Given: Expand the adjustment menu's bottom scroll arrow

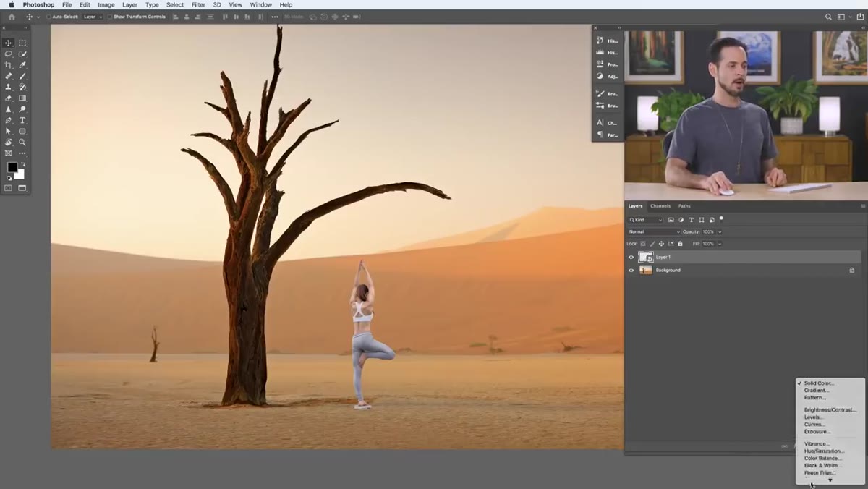Looking at the screenshot, I should tap(830, 480).
